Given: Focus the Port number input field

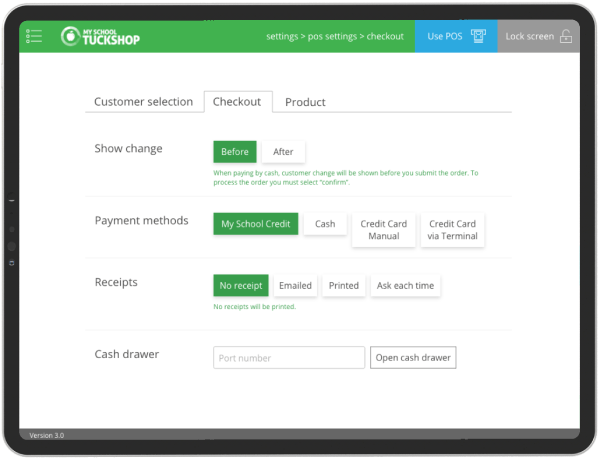Looking at the screenshot, I should click(289, 358).
